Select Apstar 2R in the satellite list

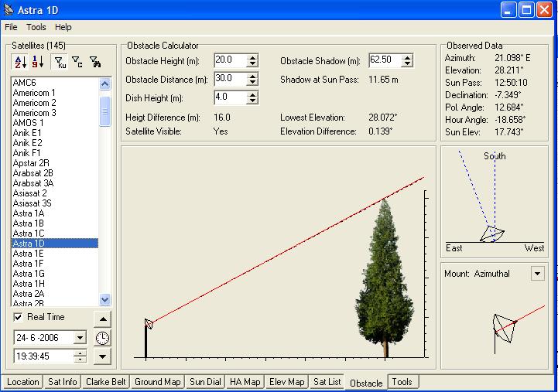click(55, 163)
